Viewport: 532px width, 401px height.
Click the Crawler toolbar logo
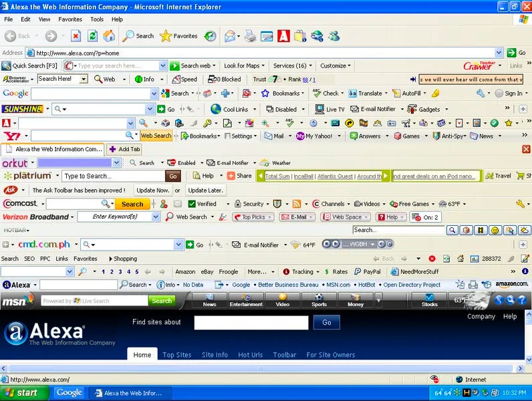(479, 65)
